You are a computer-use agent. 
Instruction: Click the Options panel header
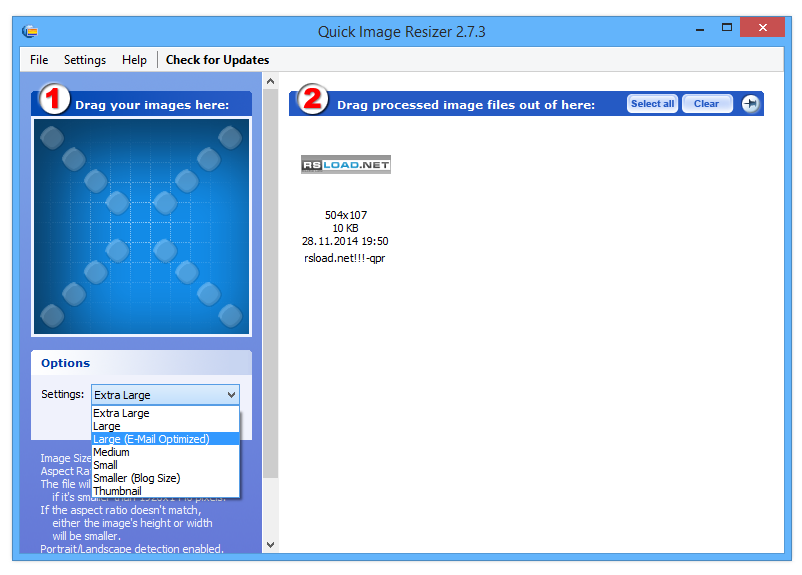141,363
